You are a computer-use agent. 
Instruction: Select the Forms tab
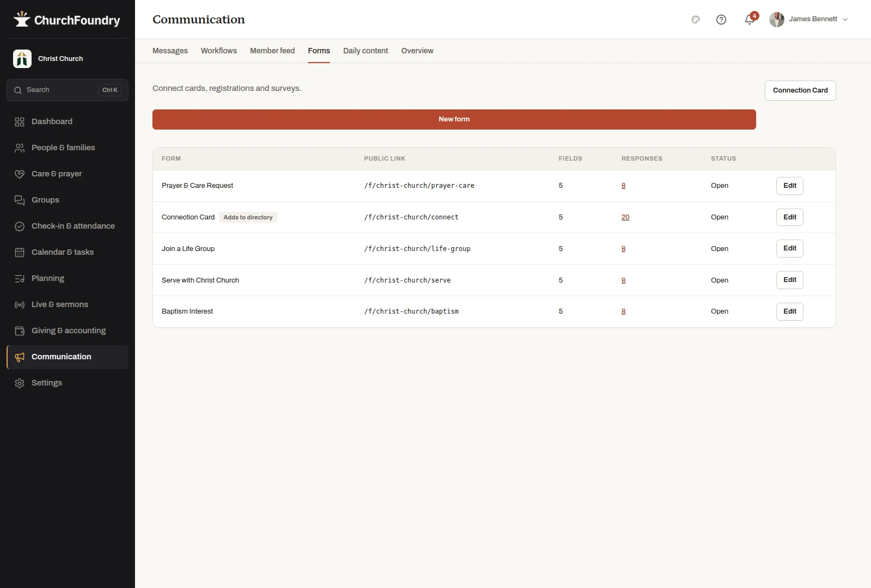coord(319,51)
